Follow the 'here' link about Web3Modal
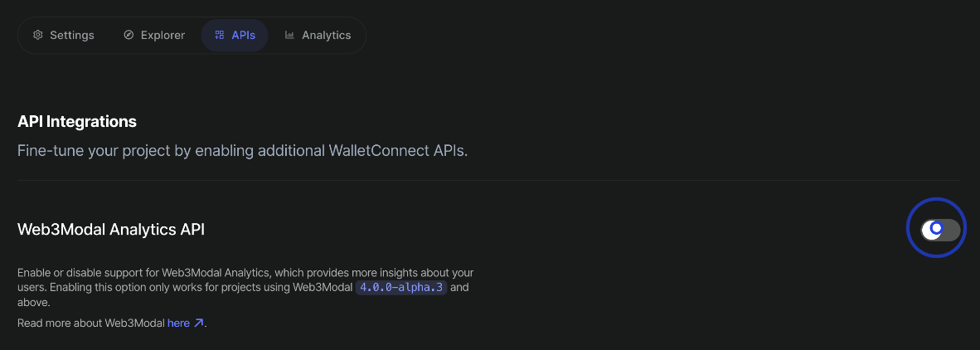The image size is (980, 350). point(178,323)
